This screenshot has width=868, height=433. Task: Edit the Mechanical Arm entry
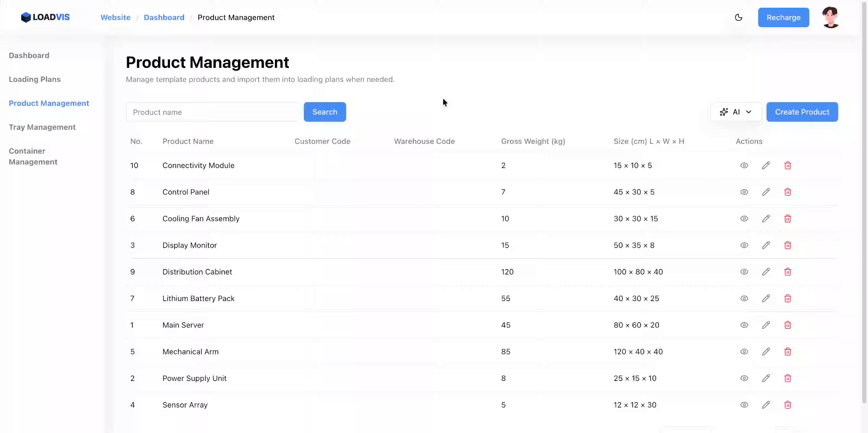click(766, 352)
